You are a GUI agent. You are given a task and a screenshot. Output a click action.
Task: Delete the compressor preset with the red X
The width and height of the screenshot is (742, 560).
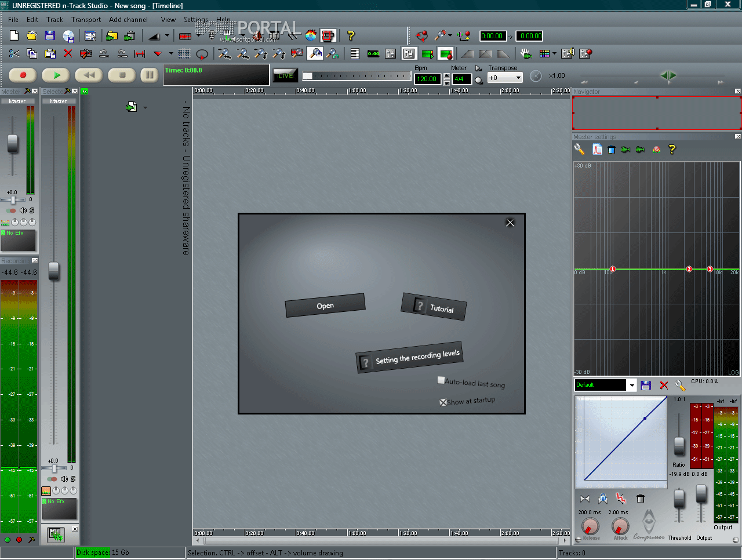click(x=664, y=386)
